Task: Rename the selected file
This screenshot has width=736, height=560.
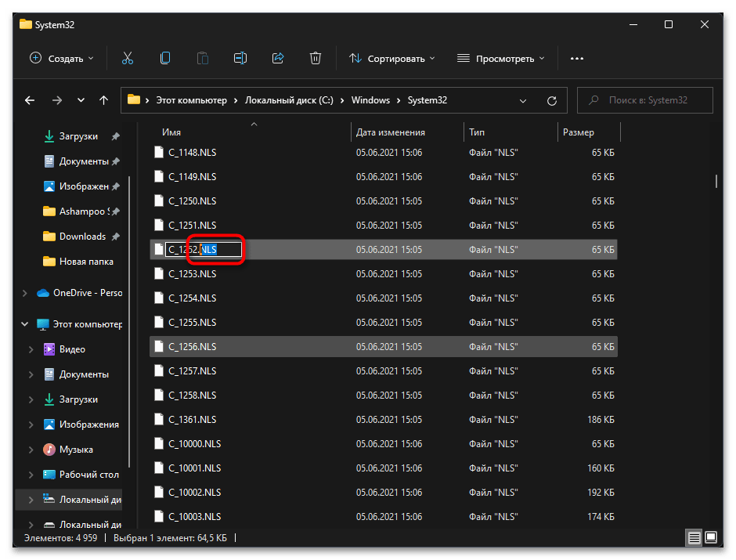Action: 240,58
